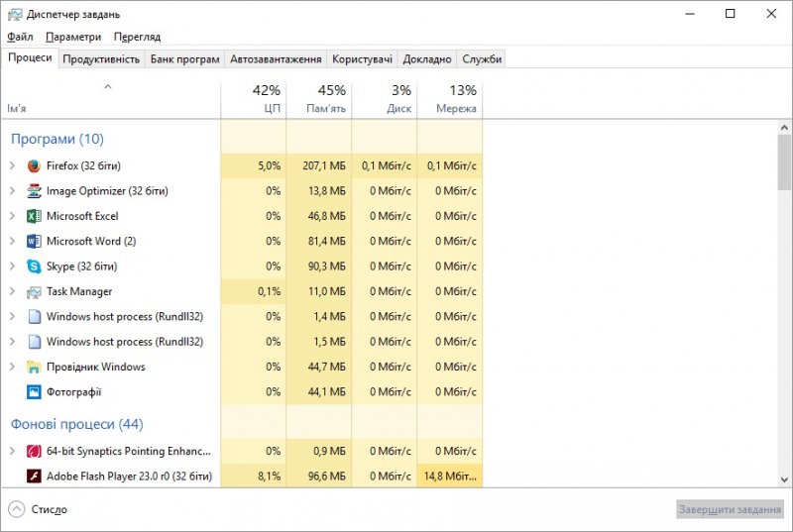793x532 pixels.
Task: Click the Програми (10) group heading
Action: (x=57, y=139)
